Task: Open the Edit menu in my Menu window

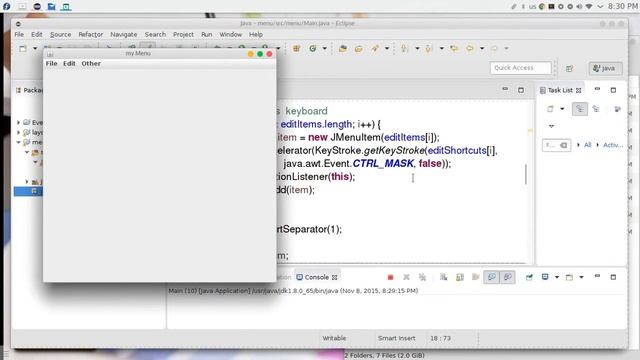Action: click(x=69, y=64)
